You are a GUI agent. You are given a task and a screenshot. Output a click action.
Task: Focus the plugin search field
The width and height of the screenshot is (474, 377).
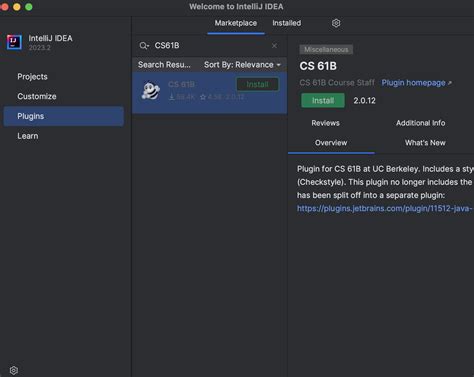pos(210,46)
